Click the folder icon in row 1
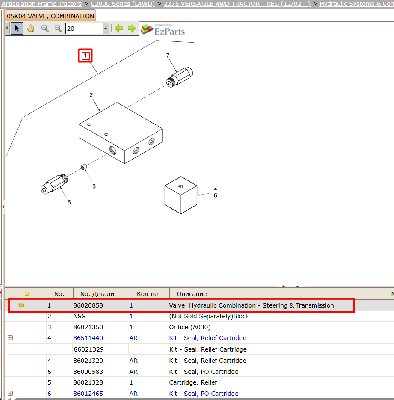 point(22,305)
